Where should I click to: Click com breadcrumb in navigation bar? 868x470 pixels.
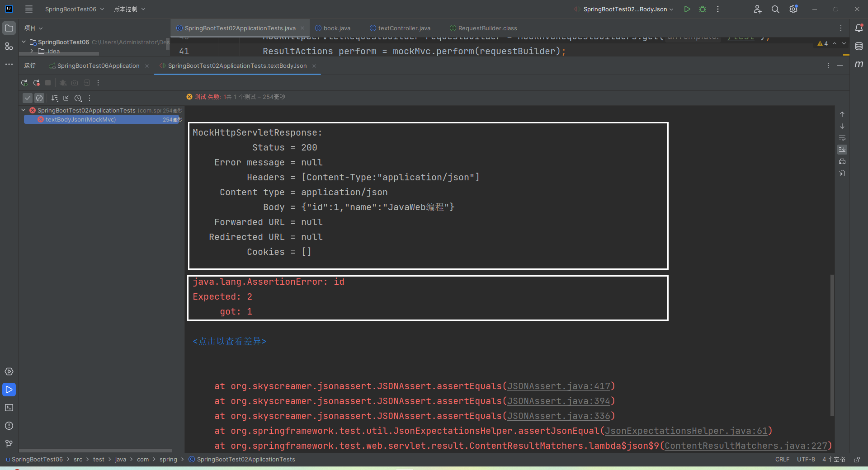(143, 459)
